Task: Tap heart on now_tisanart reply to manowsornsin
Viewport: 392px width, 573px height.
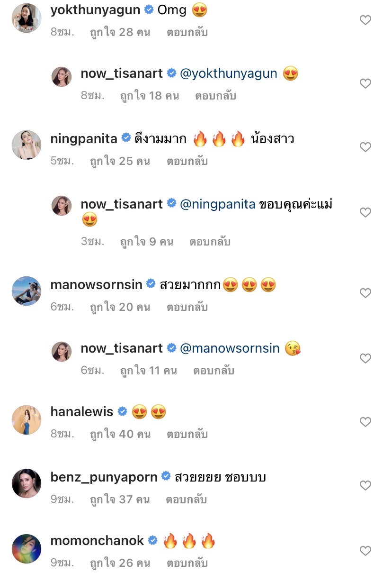Action: 365,358
